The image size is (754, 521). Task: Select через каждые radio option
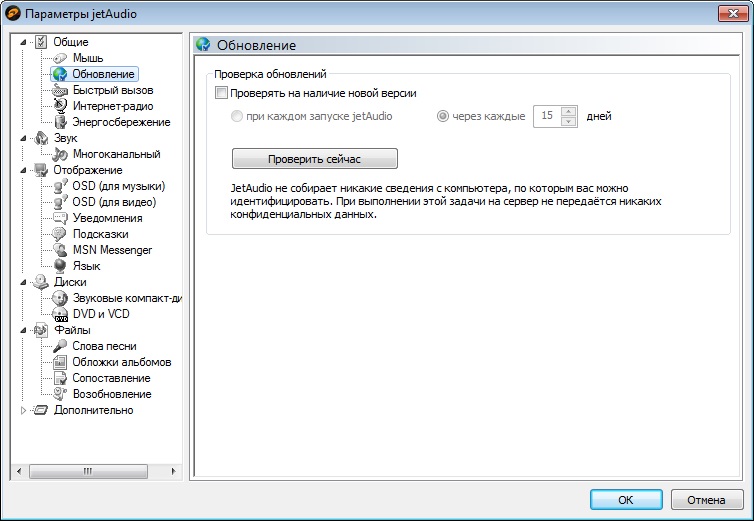pos(442,116)
